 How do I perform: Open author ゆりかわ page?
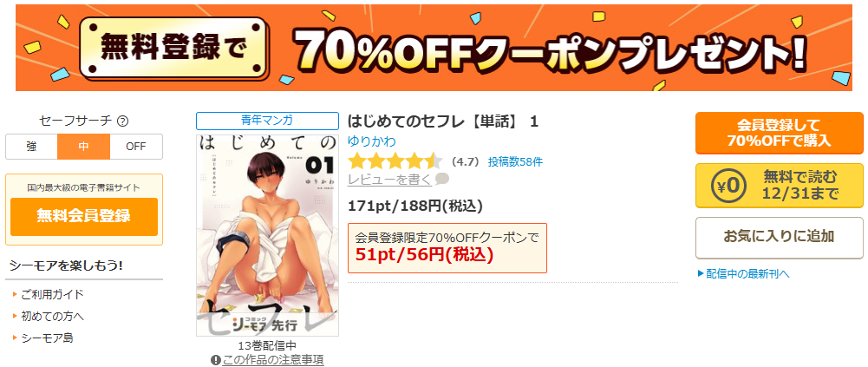(371, 141)
